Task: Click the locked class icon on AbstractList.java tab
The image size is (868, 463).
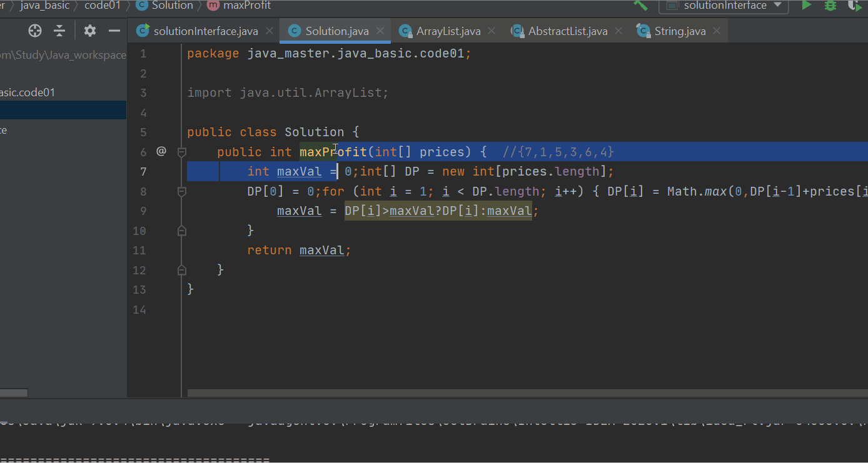Action: click(517, 31)
